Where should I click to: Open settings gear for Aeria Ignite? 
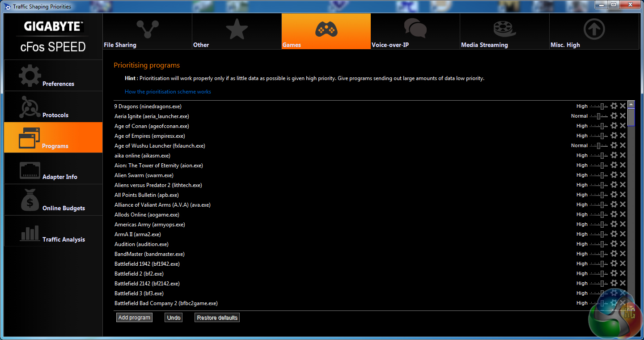(614, 116)
